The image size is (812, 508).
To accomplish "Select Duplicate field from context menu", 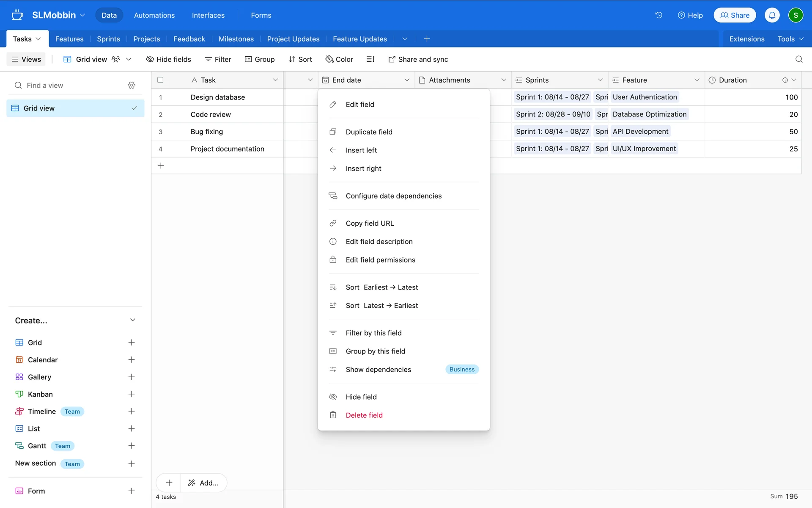I will point(369,132).
